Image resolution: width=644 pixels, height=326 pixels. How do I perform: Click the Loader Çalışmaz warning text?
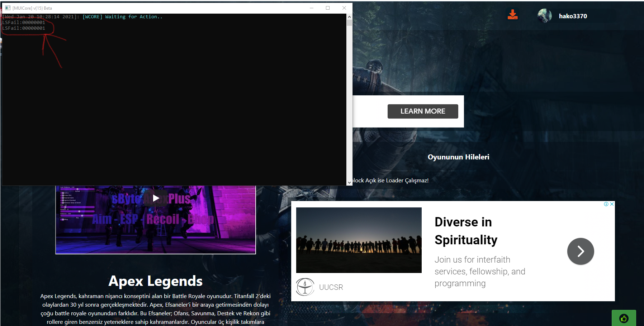(x=390, y=181)
